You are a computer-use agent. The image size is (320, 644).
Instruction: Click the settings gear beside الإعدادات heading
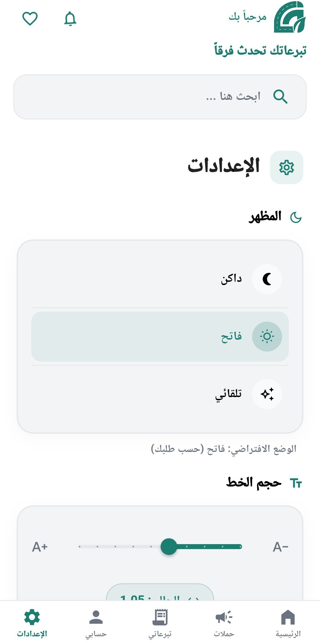point(287,167)
